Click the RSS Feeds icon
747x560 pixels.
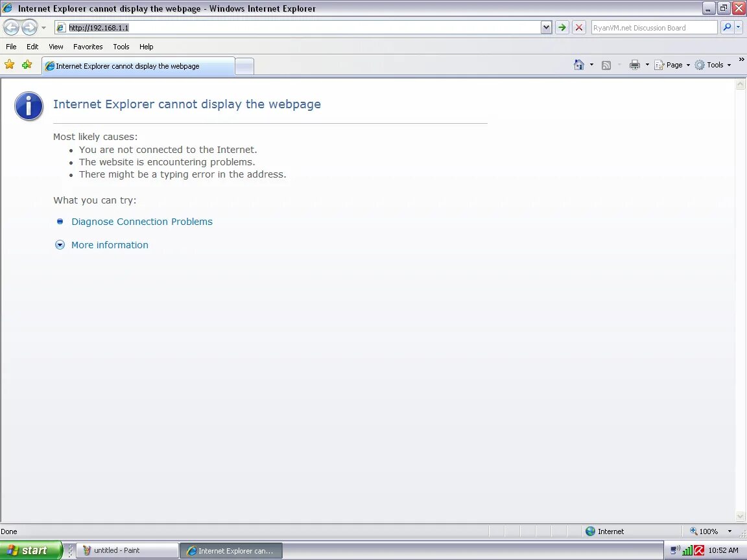pos(606,65)
